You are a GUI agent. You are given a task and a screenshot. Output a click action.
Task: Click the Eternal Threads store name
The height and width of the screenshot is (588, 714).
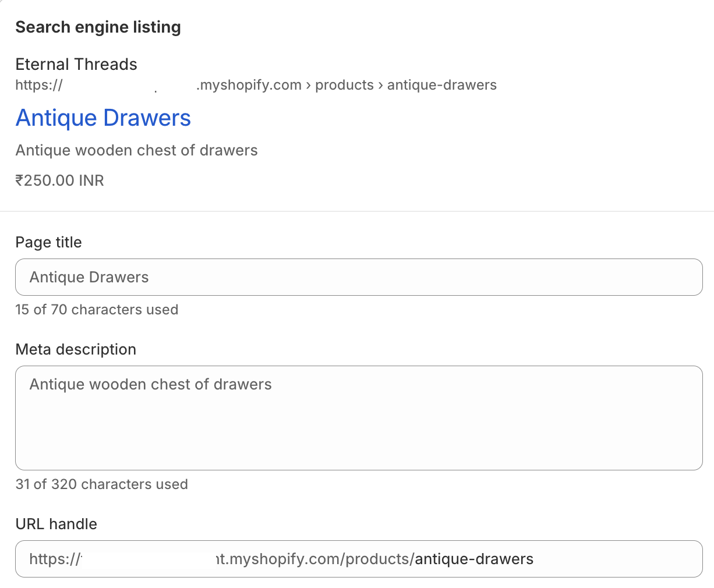tap(76, 64)
